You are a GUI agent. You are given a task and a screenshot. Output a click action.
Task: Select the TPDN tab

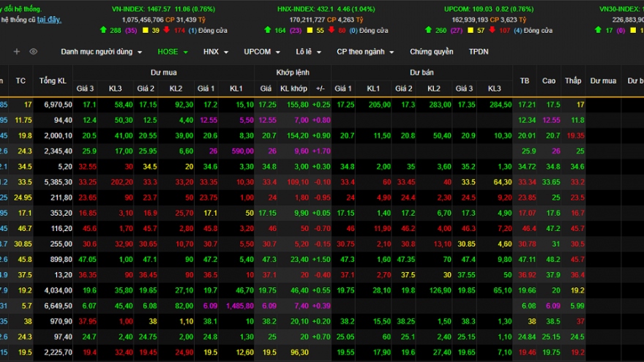point(479,52)
